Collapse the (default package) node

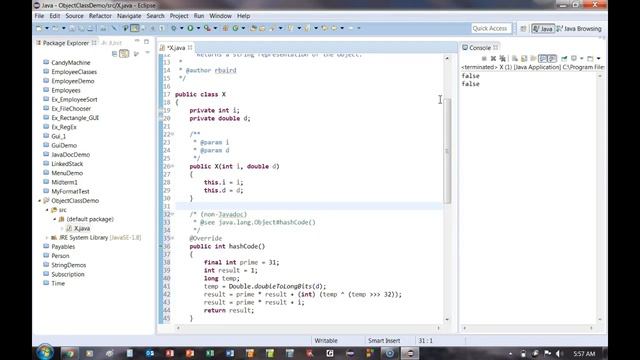55,219
